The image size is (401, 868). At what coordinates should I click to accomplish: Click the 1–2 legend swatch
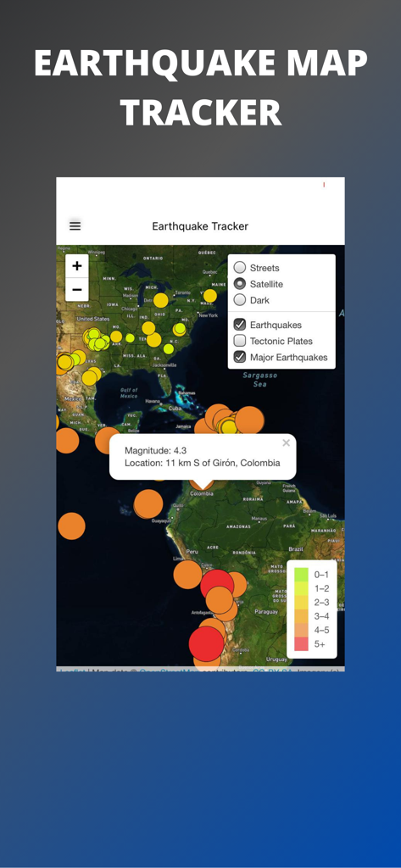(x=301, y=588)
